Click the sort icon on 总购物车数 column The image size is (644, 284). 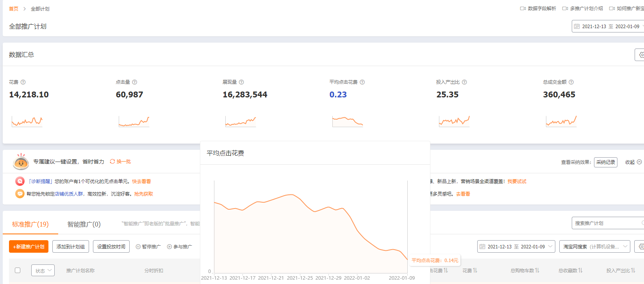pos(537,270)
